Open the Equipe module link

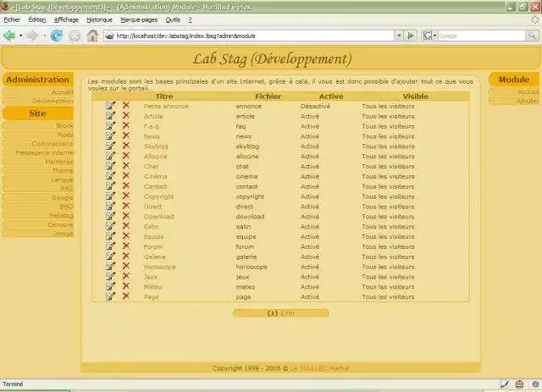coord(154,237)
